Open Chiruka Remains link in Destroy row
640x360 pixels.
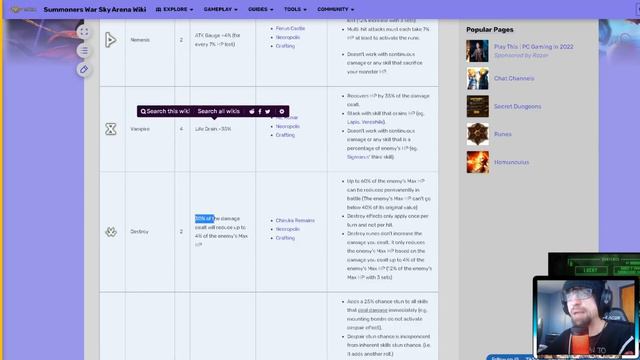point(295,220)
